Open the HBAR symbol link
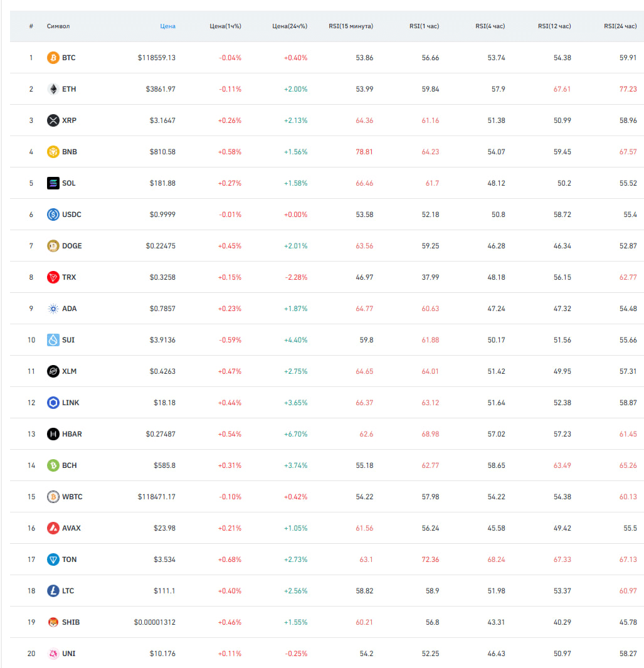This screenshot has width=644, height=668. click(x=72, y=434)
